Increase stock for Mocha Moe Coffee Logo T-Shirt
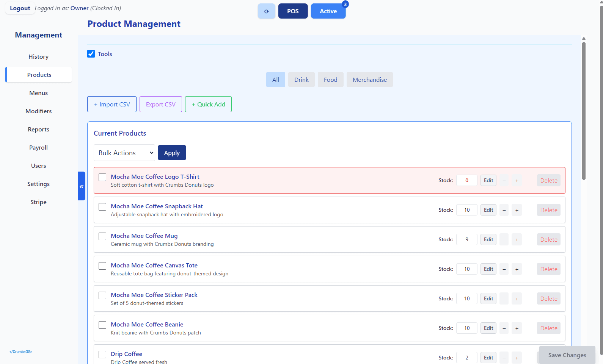The width and height of the screenshot is (603, 364). click(x=517, y=181)
